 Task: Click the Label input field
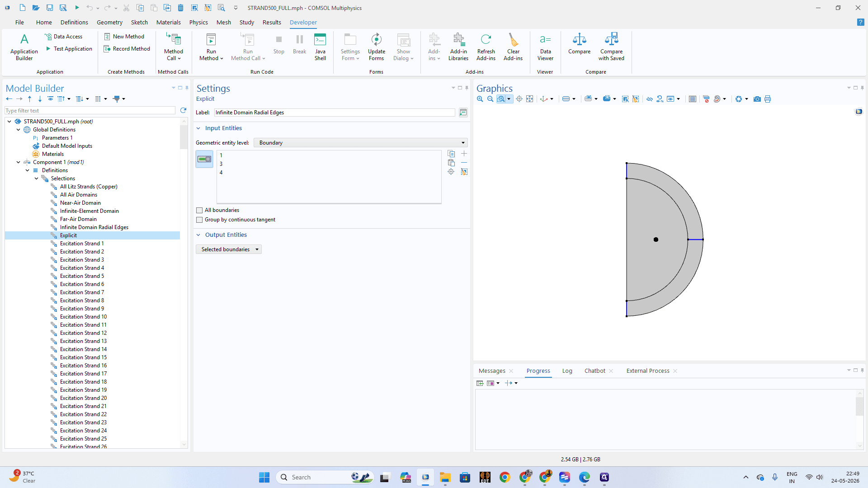coord(335,113)
